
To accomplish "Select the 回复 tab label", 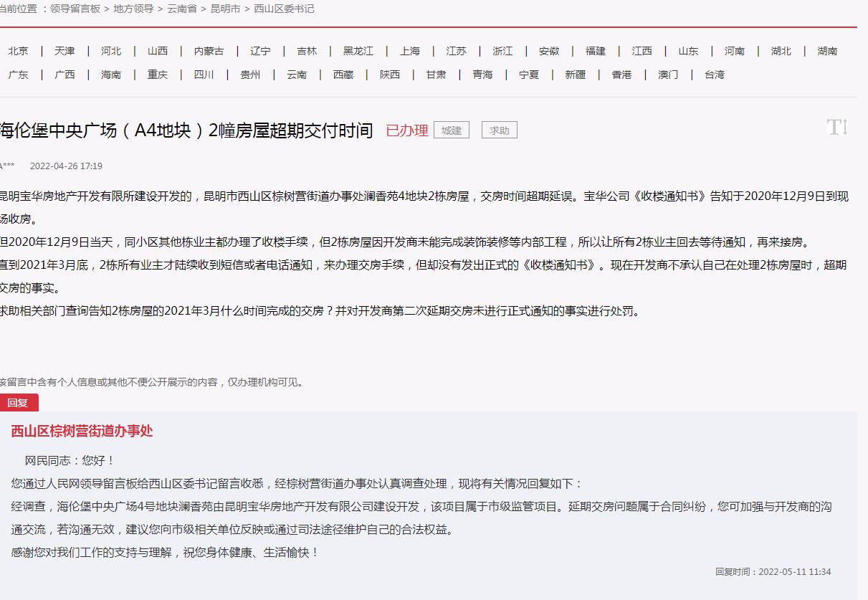I will pyautogui.click(x=18, y=403).
